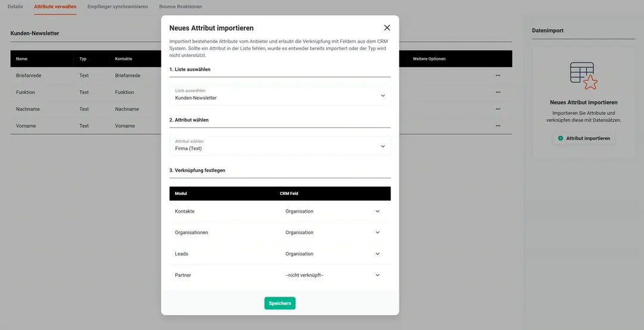The width and height of the screenshot is (644, 330).
Task: Click the Weitere Optionen column header
Action: pos(429,59)
